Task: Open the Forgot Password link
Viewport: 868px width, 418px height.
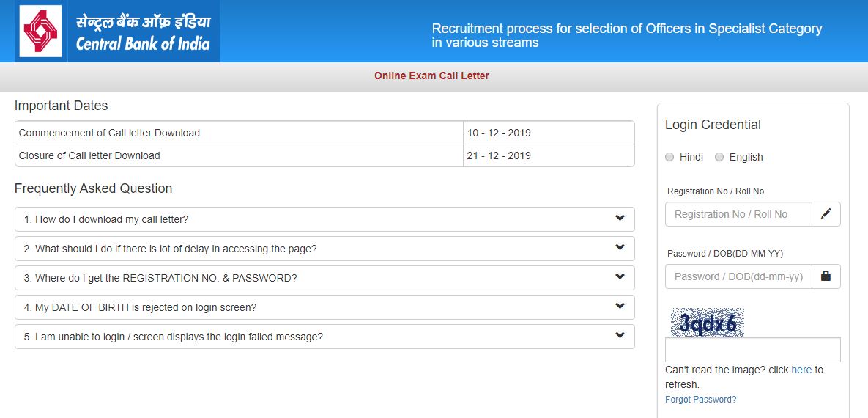Action: [x=700, y=400]
